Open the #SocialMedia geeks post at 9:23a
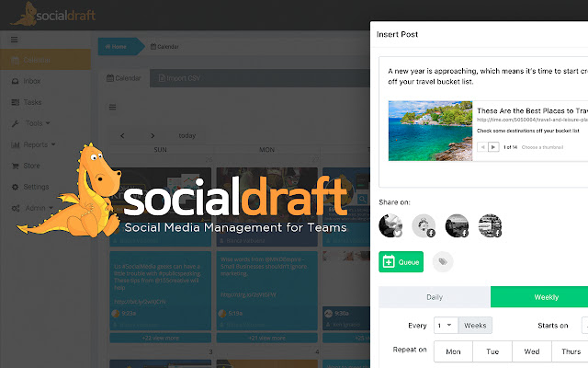This screenshot has height=368, width=588. (x=161, y=291)
